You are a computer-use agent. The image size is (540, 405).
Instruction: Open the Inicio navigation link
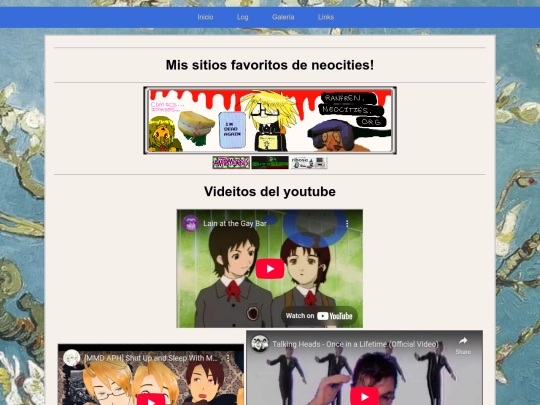tap(205, 17)
